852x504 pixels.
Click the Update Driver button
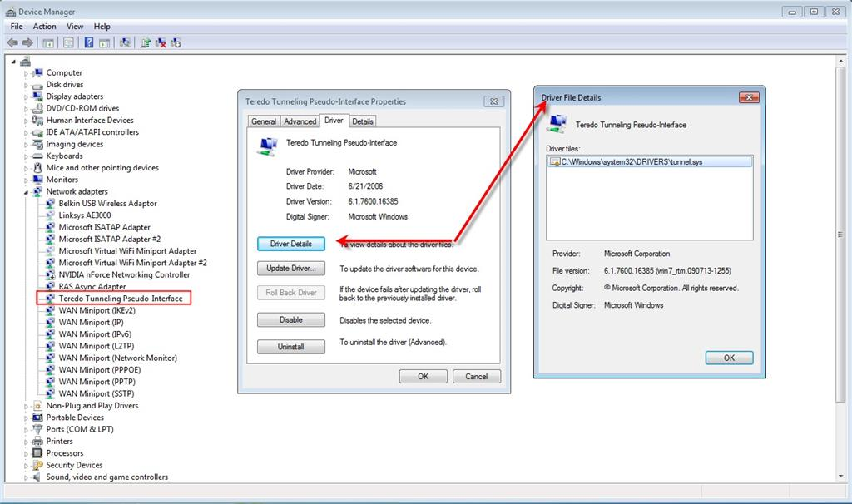click(x=290, y=268)
